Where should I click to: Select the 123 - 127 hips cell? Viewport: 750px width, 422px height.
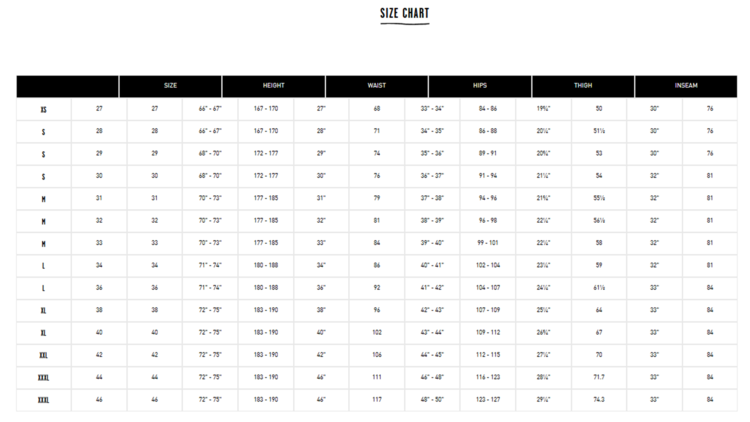click(x=488, y=399)
